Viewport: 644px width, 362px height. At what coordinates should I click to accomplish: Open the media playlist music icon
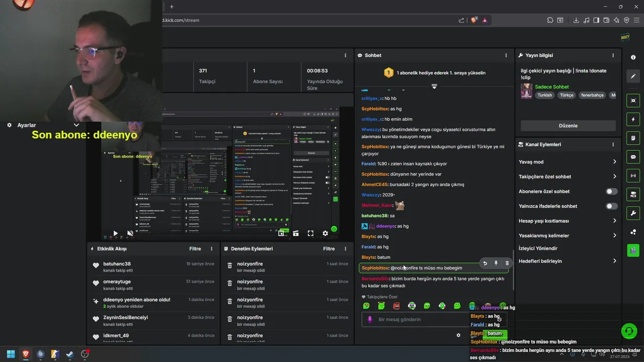tap(586, 20)
